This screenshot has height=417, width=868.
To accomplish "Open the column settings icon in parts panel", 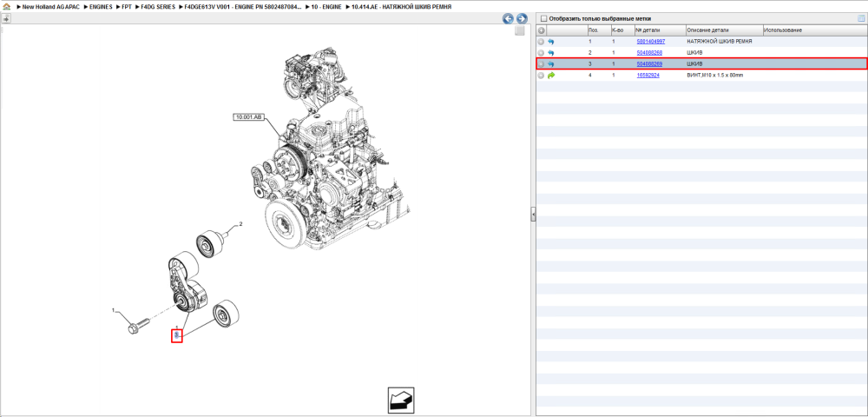I will tap(861, 18).
